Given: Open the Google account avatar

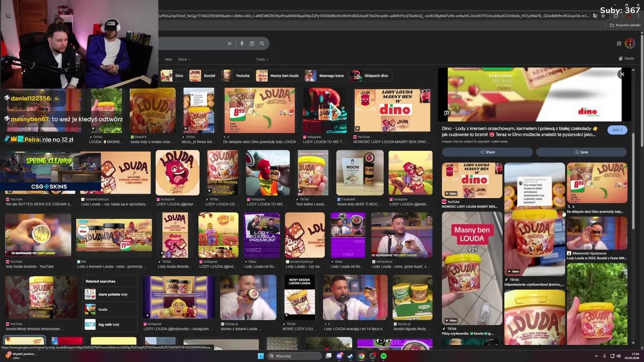Looking at the screenshot, I should click(x=630, y=44).
